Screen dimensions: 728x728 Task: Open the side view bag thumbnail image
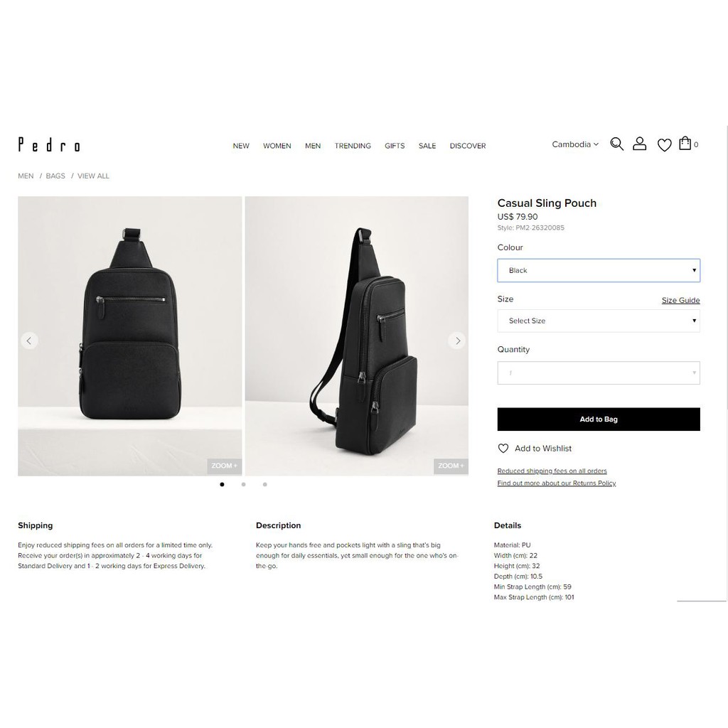click(357, 336)
